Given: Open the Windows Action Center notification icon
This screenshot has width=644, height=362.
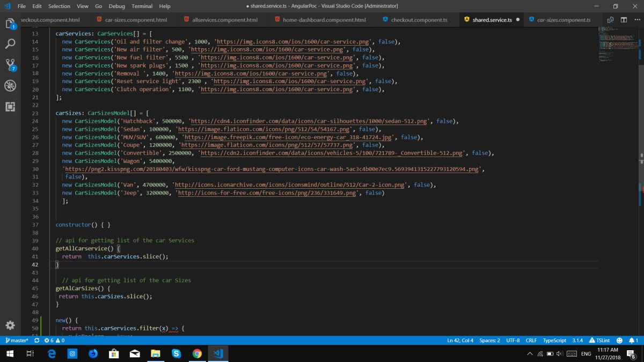Looking at the screenshot, I should point(632,353).
